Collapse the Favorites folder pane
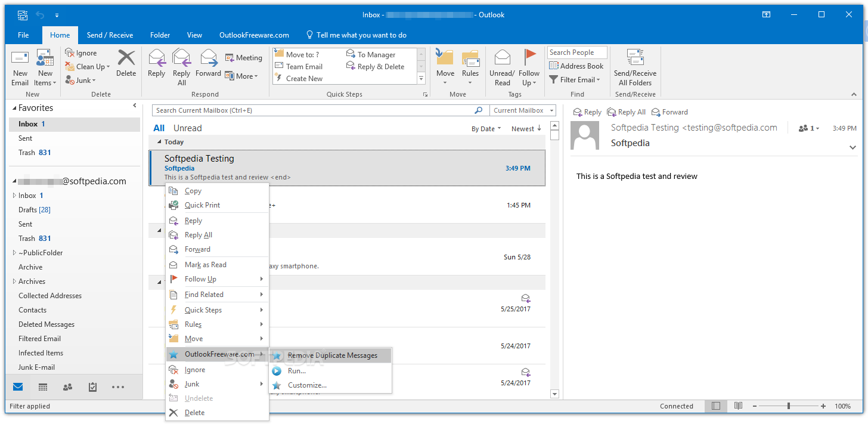Image resolution: width=868 pixels, height=427 pixels. [135, 106]
